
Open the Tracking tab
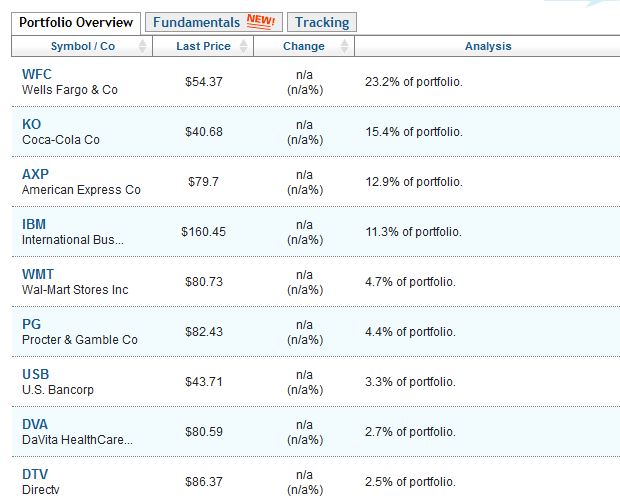click(322, 22)
